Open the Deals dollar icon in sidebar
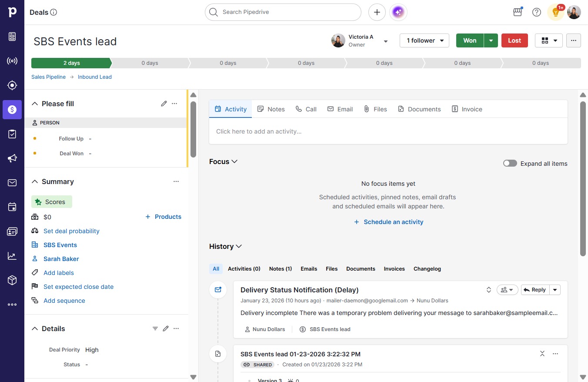The image size is (588, 382). 12,110
